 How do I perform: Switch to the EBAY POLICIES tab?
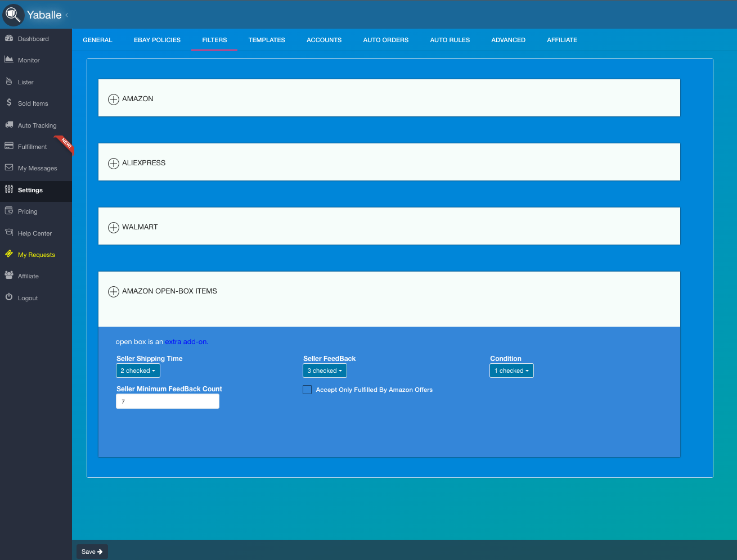coord(158,40)
